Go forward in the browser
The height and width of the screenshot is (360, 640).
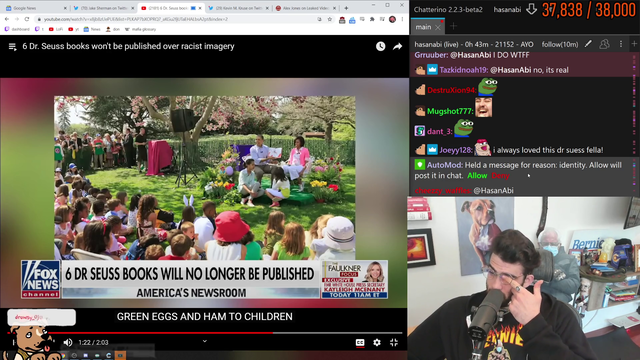[17, 19]
